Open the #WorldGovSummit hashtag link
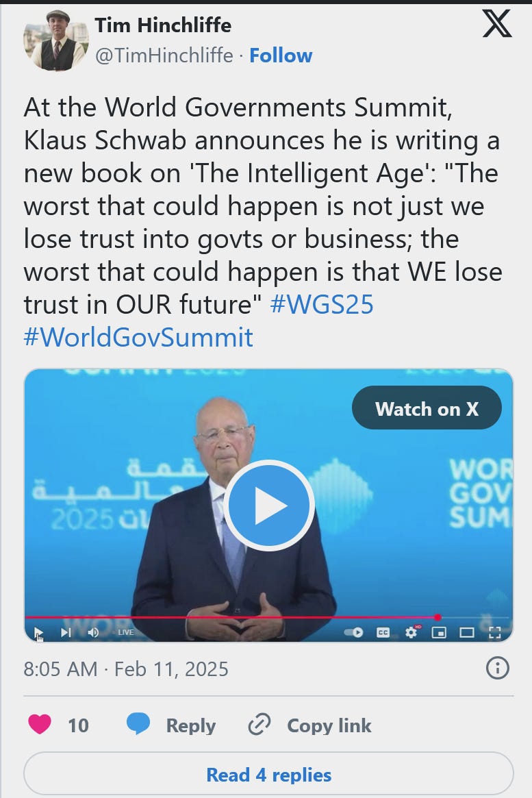 pyautogui.click(x=138, y=338)
